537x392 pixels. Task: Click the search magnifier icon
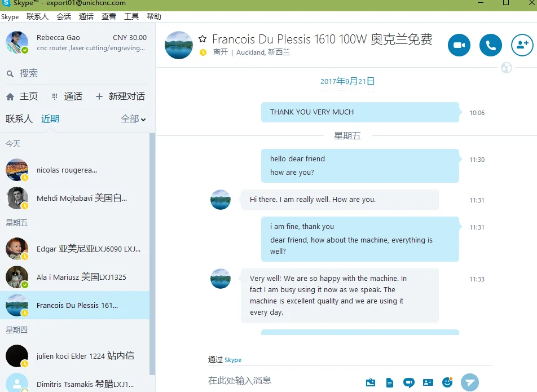point(10,74)
